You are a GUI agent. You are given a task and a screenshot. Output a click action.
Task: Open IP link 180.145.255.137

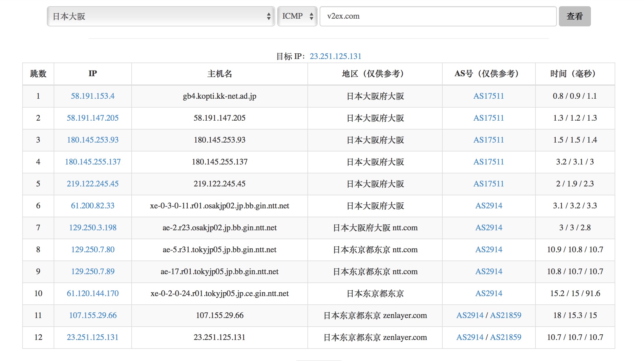pos(93,162)
